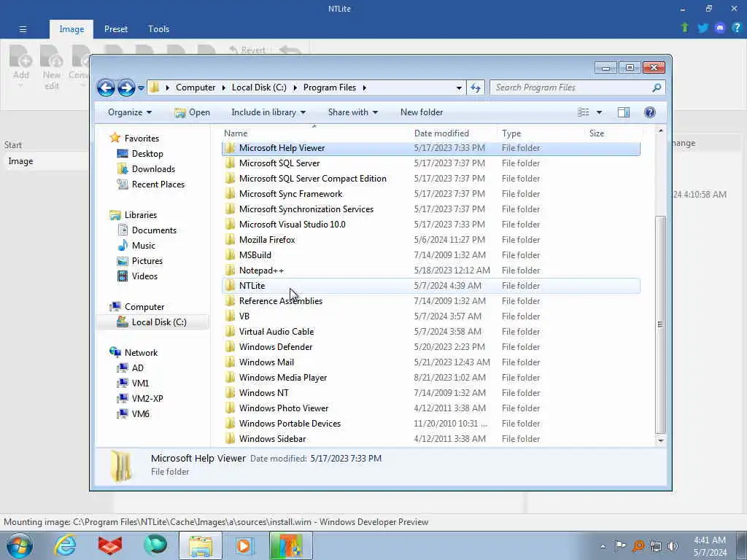Go forward in Explorer navigation
This screenshot has width=747, height=560.
click(125, 87)
